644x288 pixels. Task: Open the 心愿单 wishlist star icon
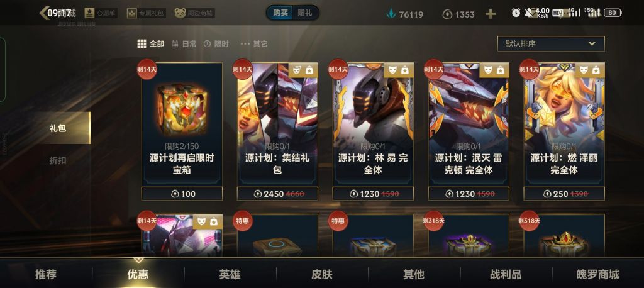[88, 13]
